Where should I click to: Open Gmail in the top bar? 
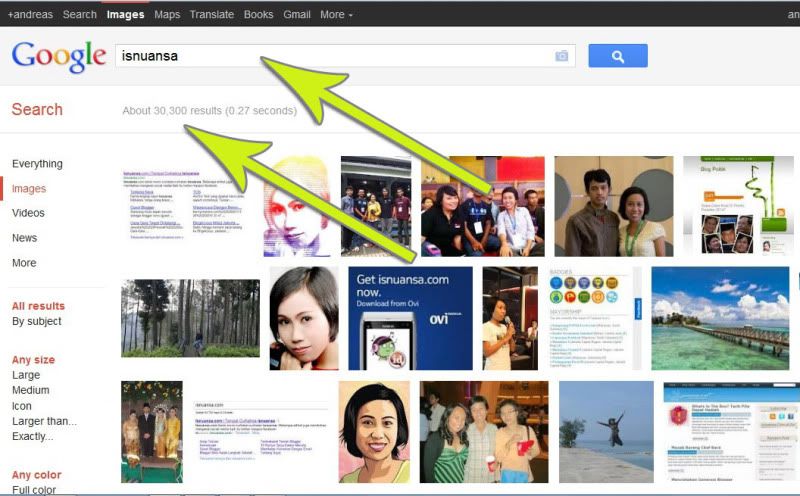pyautogui.click(x=297, y=14)
